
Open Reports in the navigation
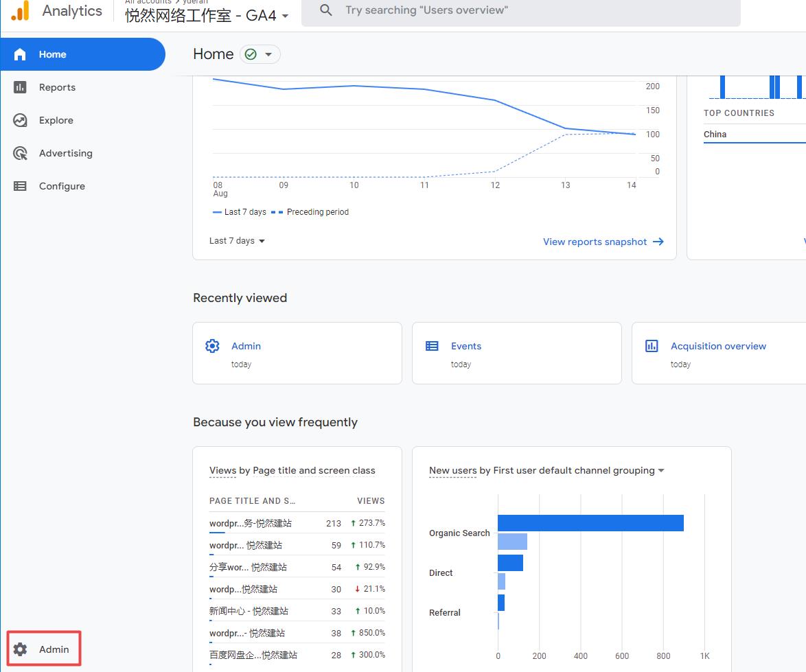57,87
